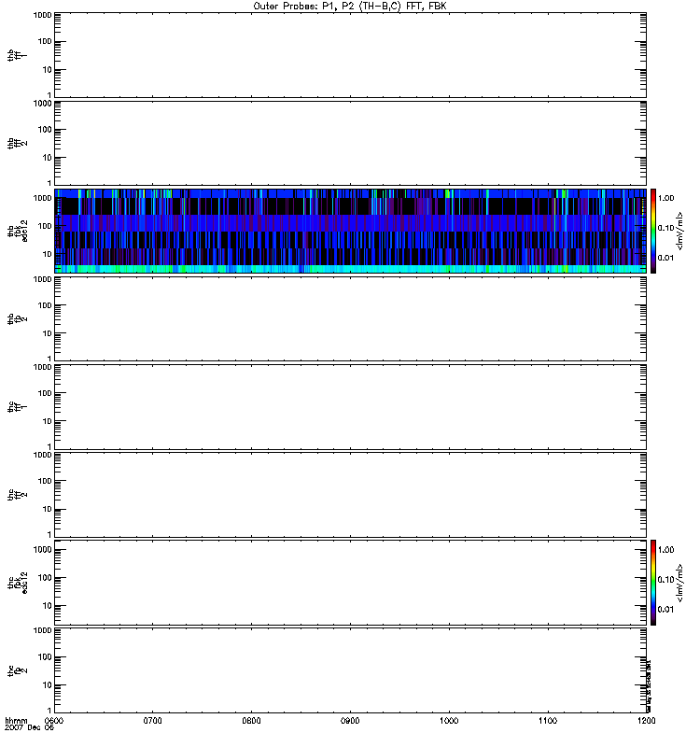Click the empty thc fbk edc12 plot panel

[350, 583]
